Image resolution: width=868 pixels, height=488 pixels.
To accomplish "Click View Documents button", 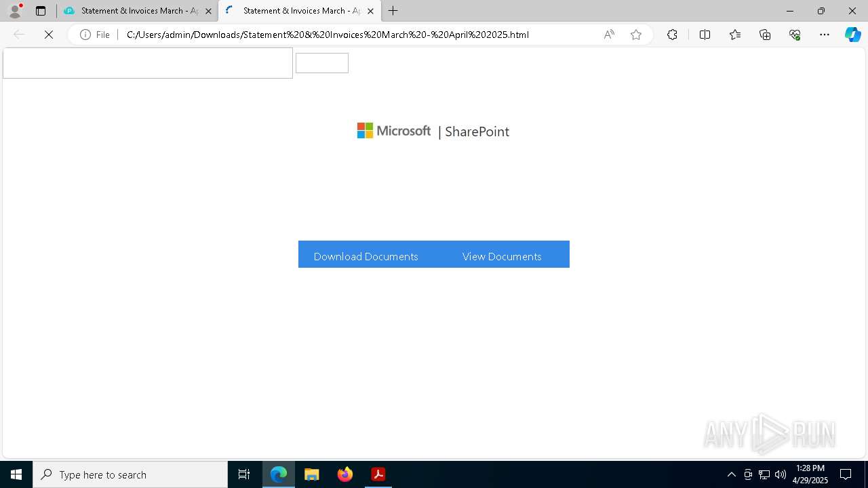I will pyautogui.click(x=502, y=256).
